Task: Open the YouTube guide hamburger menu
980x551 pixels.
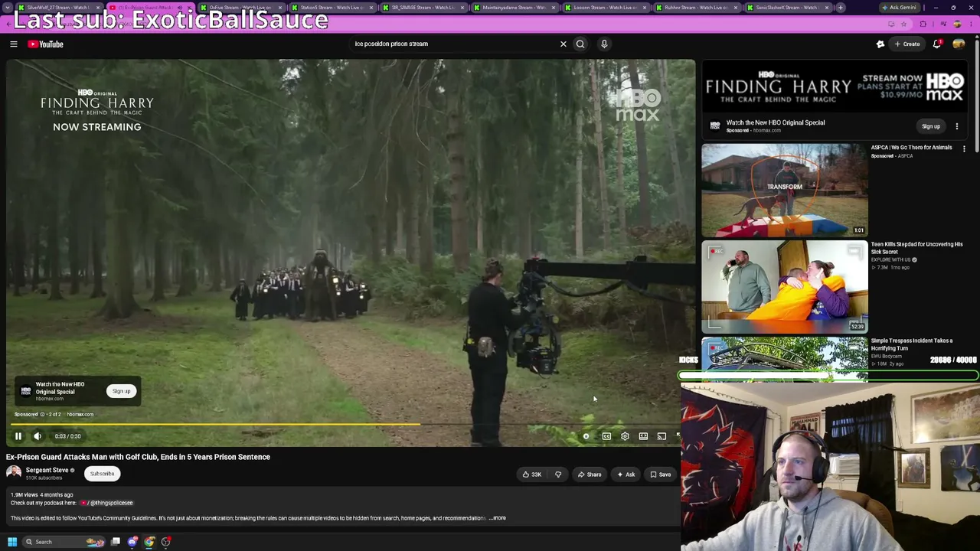Action: [13, 44]
